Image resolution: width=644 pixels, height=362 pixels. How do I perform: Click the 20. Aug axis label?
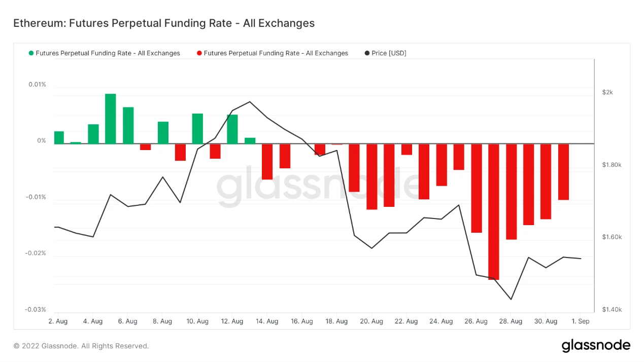371,321
